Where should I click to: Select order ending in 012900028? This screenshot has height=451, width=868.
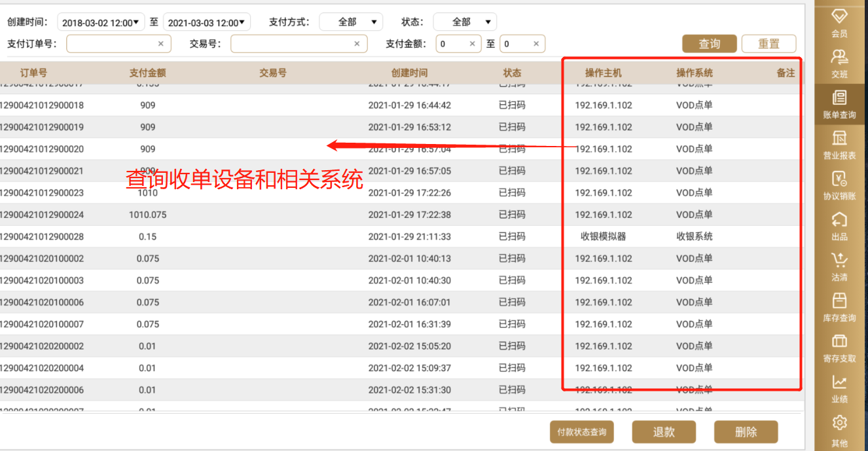pos(42,237)
